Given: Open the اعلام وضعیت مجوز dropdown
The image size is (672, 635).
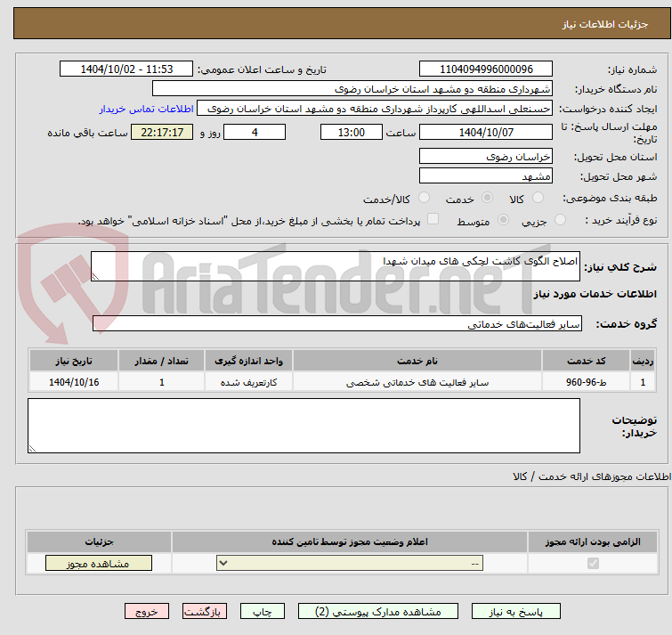Looking at the screenshot, I should click(x=350, y=563).
